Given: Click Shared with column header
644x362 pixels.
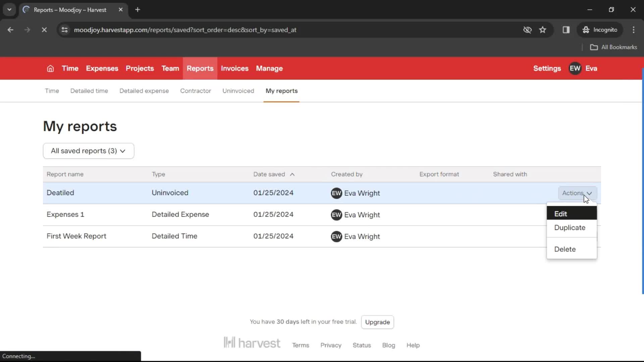Looking at the screenshot, I should click(x=510, y=174).
